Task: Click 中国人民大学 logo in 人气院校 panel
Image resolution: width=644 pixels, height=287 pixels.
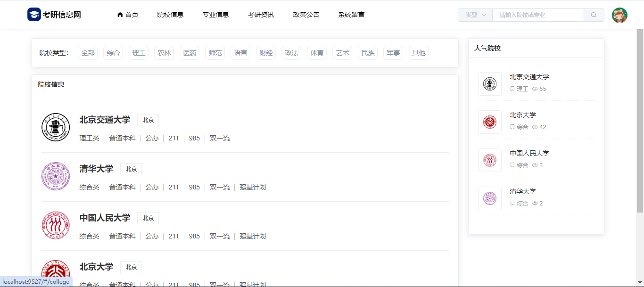Action: coord(490,160)
